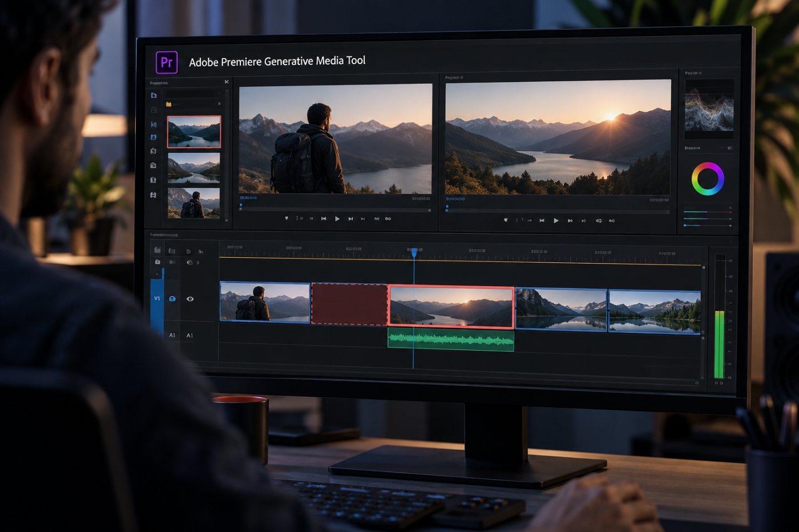The width and height of the screenshot is (799, 532).
Task: Click the filmstrip icon at the project sidebar bottom
Action: pyautogui.click(x=154, y=195)
